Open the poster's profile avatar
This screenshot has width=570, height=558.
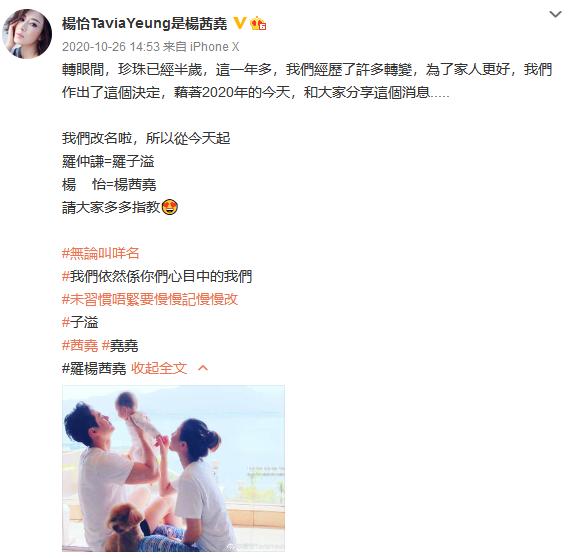27,34
